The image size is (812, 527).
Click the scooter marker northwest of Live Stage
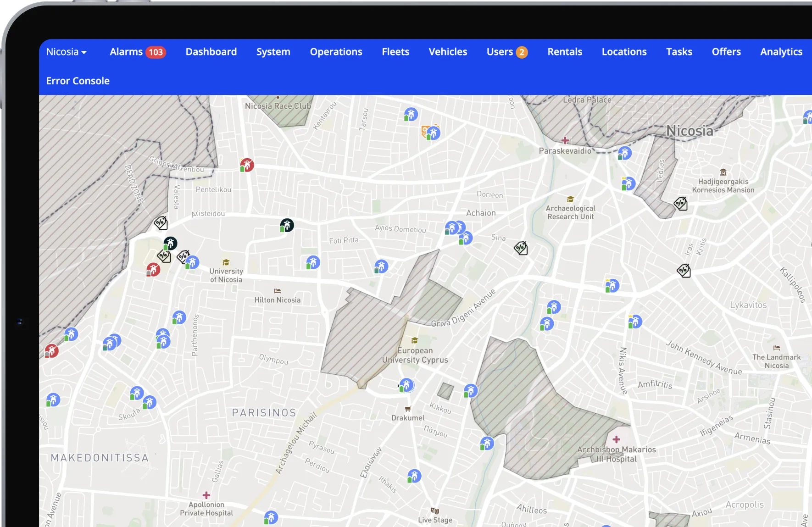(414, 477)
